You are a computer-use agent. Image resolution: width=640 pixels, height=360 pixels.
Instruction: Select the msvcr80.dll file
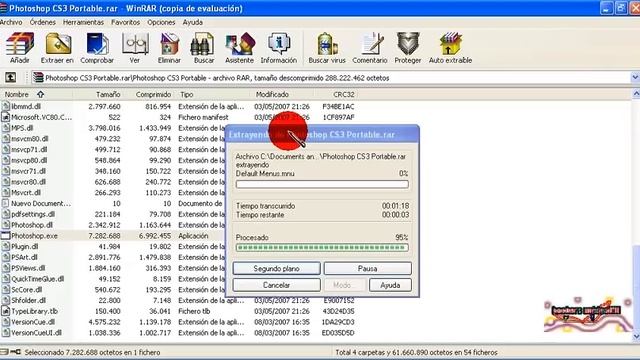tap(28, 182)
